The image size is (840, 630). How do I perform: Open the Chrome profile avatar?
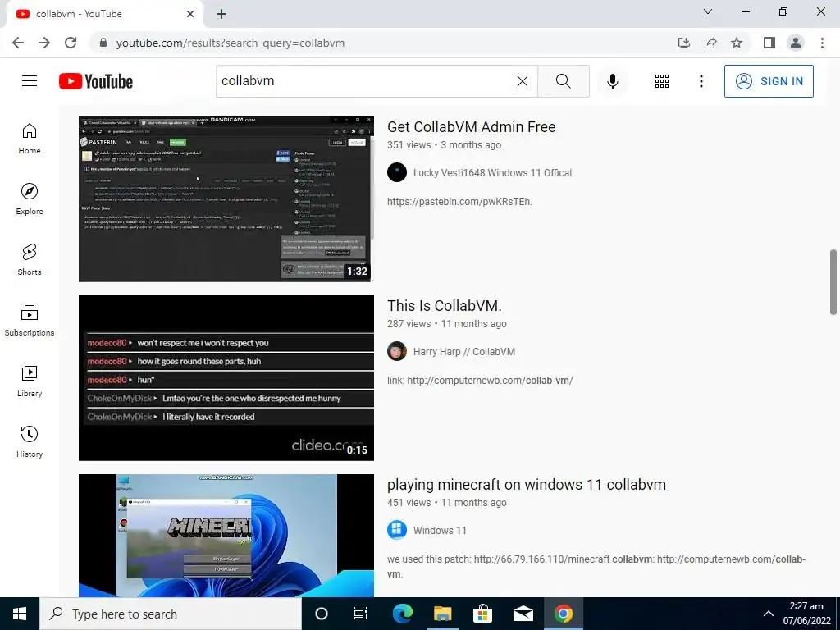[796, 43]
